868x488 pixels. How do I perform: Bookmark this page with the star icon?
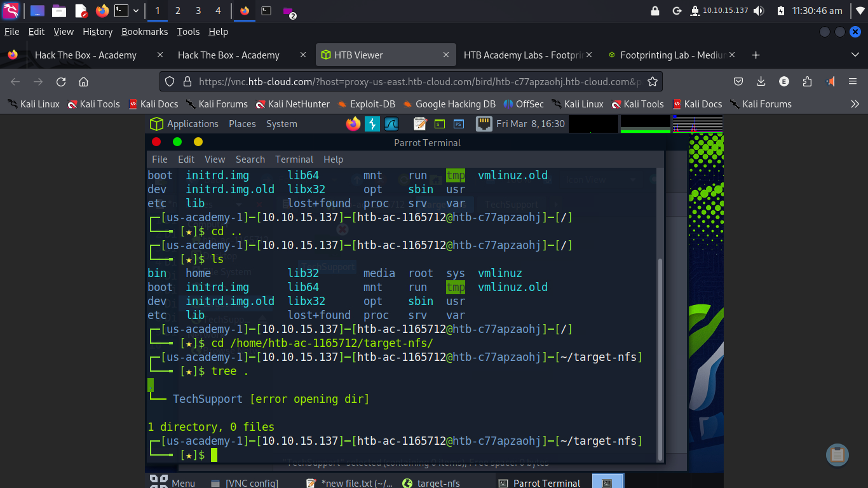(x=653, y=81)
